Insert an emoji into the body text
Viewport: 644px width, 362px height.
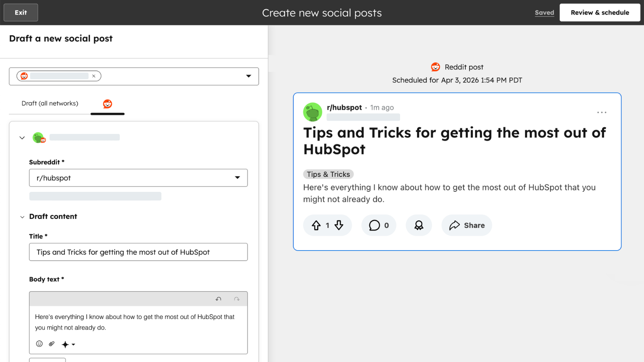(x=39, y=344)
